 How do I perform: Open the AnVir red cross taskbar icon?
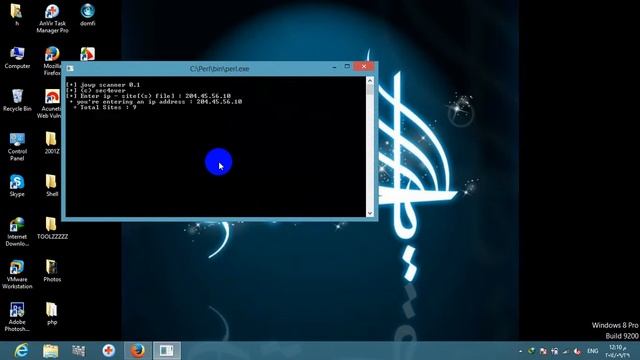coord(108,351)
